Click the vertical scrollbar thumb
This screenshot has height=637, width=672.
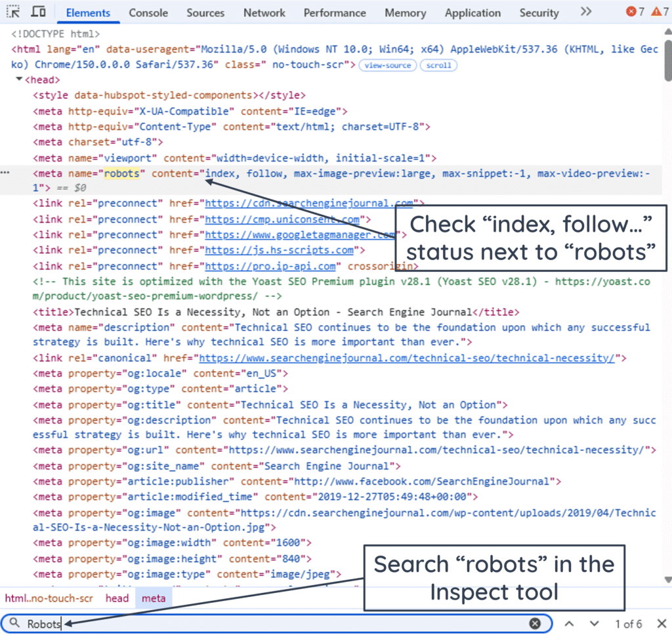[668, 60]
